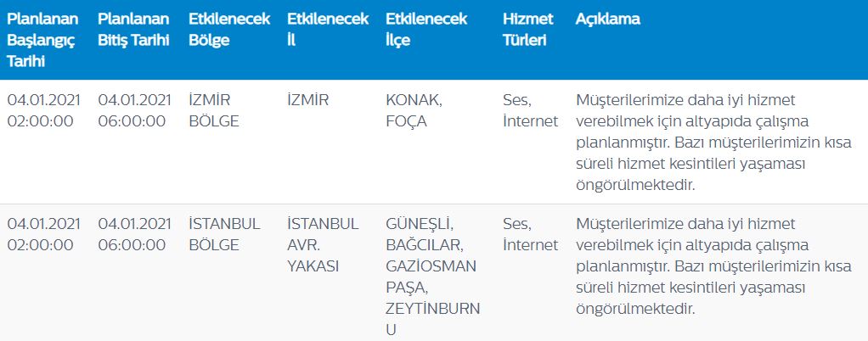This screenshot has width=868, height=341.
Task: Select the Açıklama column header
Action: (x=608, y=20)
